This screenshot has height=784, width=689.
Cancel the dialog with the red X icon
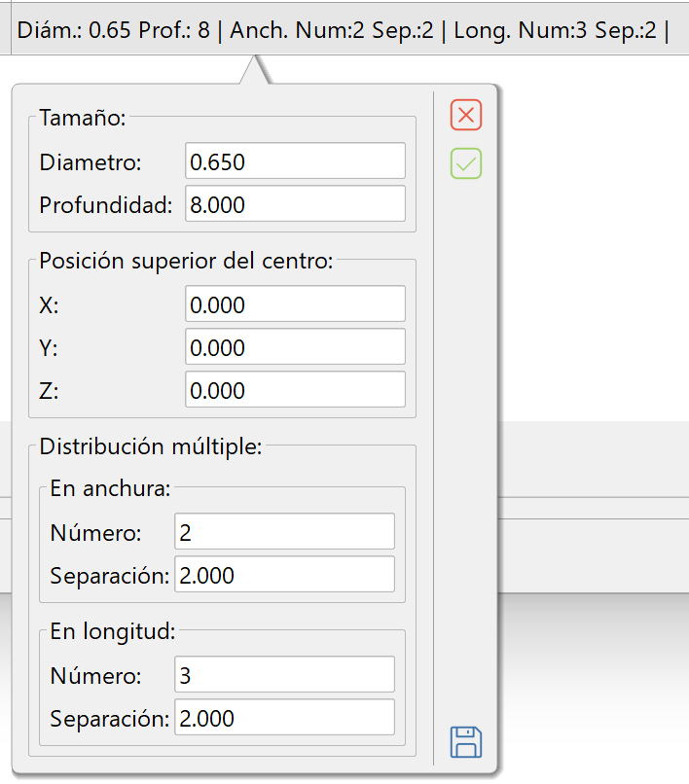[x=466, y=116]
